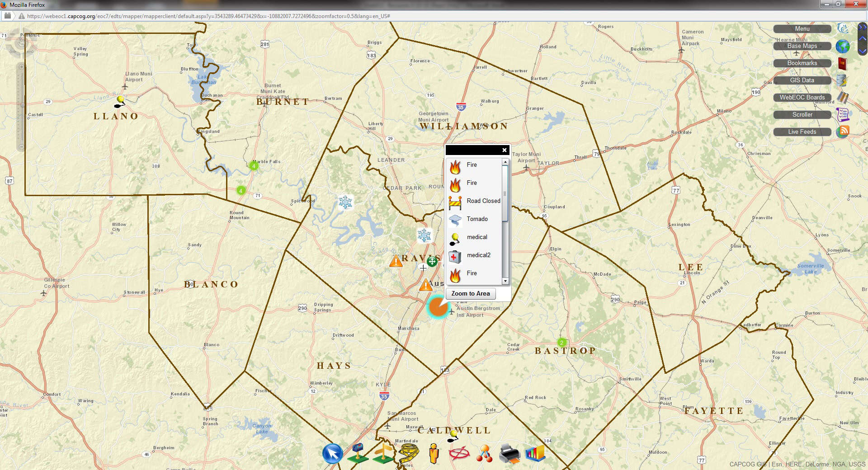
Task: Open the signpost directions tool
Action: pos(383,453)
